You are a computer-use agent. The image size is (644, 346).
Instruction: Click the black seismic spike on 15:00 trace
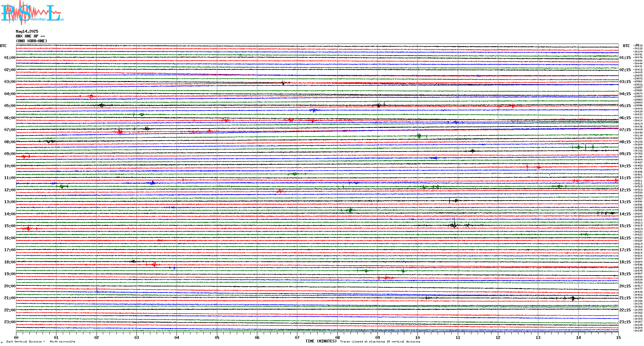coord(454,224)
